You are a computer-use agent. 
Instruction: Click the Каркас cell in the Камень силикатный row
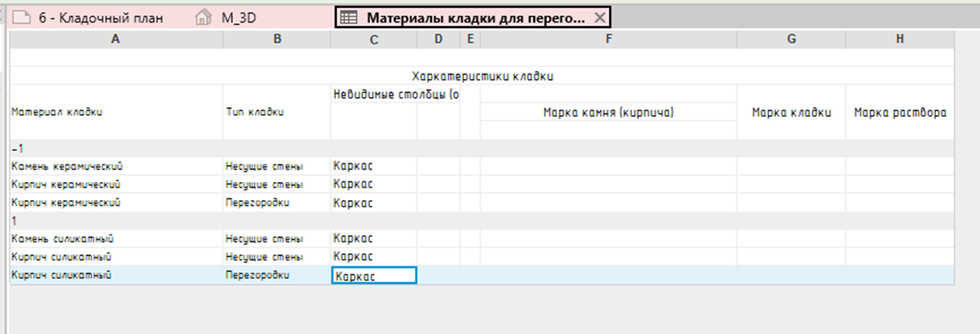(374, 239)
